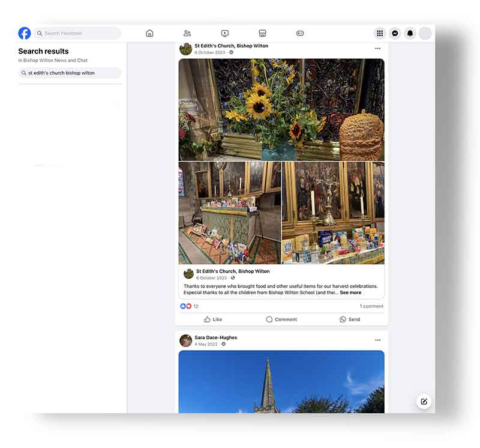Expand post text with See more

tap(350, 293)
